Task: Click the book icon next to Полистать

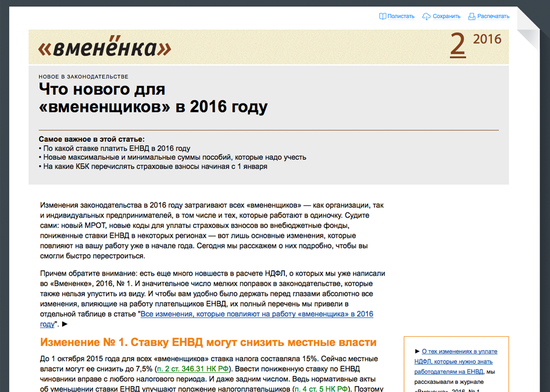Action: point(383,16)
